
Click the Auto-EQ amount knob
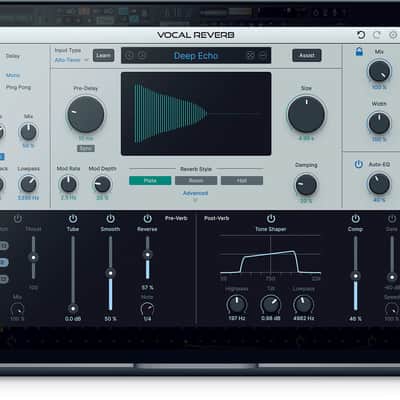tap(379, 184)
